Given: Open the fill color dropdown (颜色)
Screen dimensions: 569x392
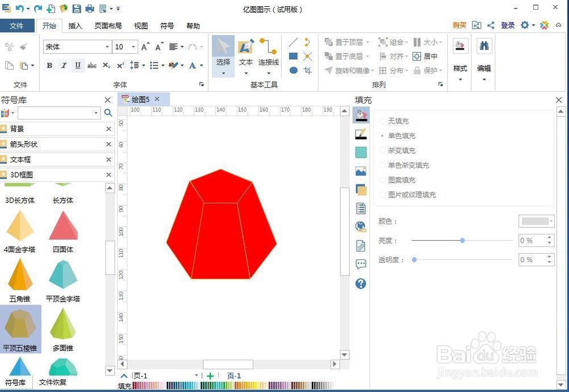Looking at the screenshot, I should click(x=537, y=221).
